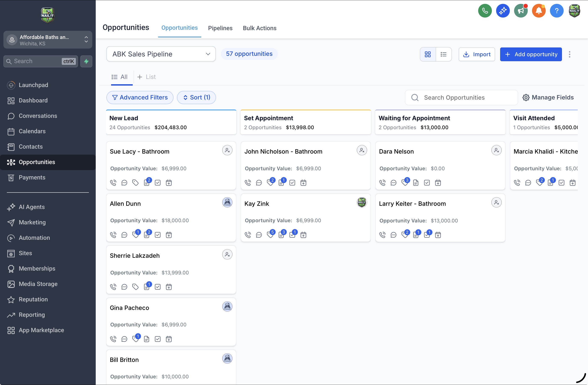
Task: Open Advanced Filters
Action: [x=140, y=97]
